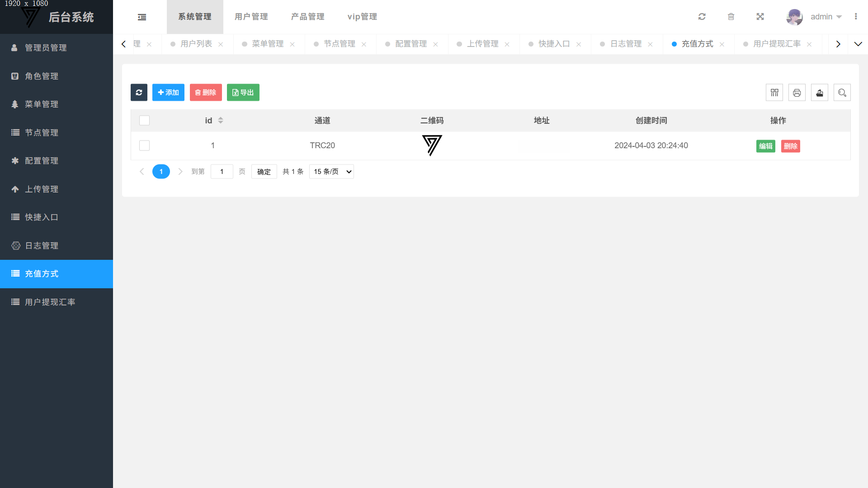Screen dimensions: 868x488
Task: Click the trash icon in the top header
Action: click(x=731, y=17)
